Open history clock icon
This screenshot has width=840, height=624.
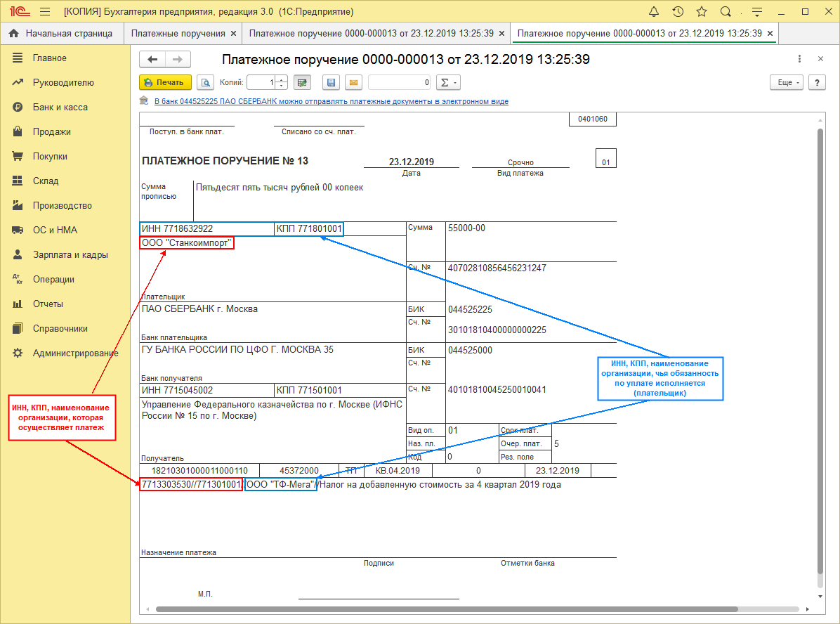coord(678,11)
